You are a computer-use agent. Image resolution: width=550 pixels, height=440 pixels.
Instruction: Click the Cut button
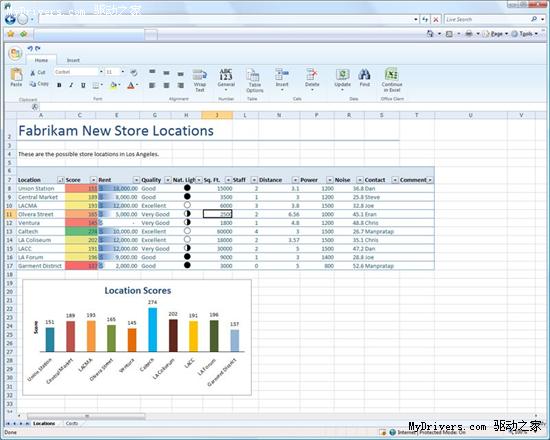[x=38, y=72]
